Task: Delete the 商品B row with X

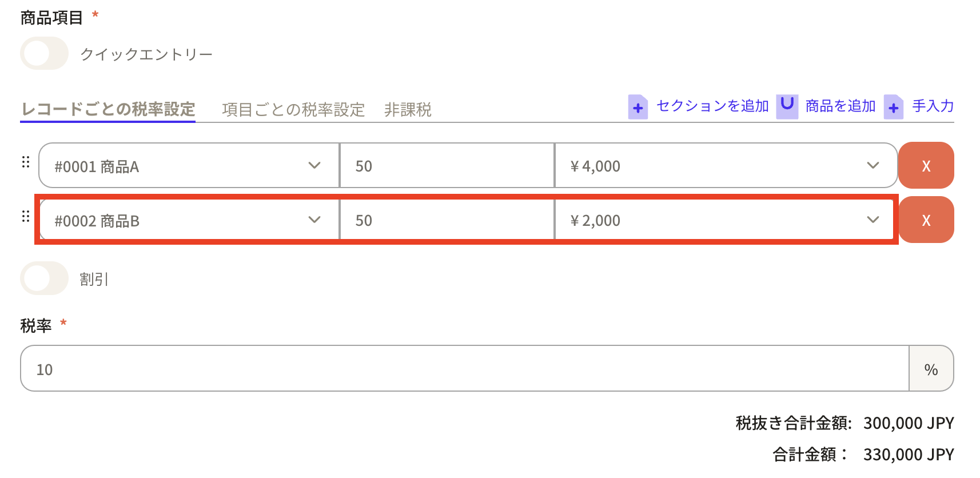Action: (926, 220)
